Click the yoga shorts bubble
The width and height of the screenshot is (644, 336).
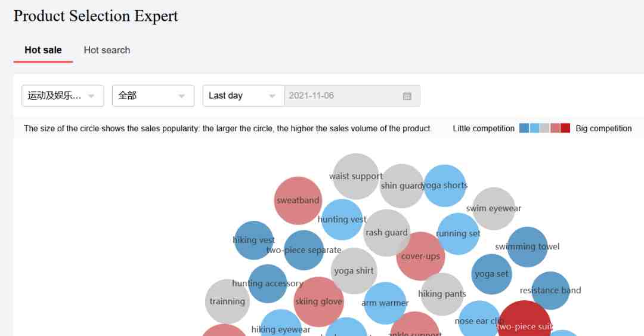pyautogui.click(x=445, y=186)
